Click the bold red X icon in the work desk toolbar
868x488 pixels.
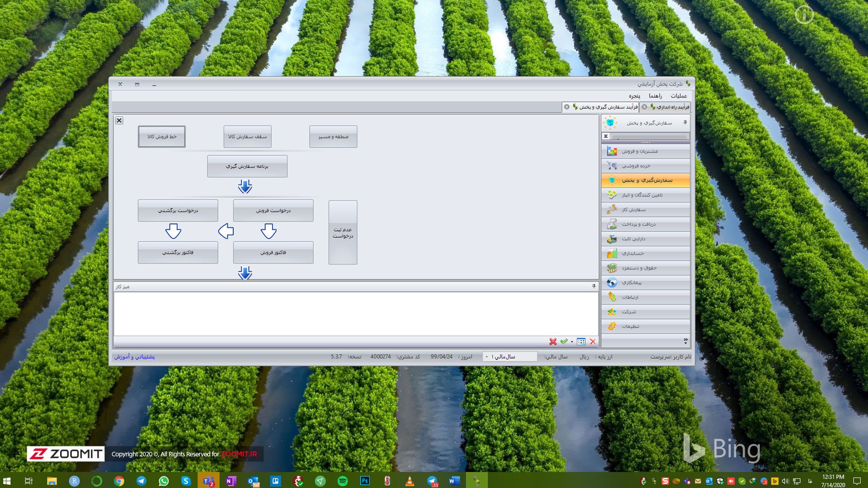pyautogui.click(x=552, y=342)
